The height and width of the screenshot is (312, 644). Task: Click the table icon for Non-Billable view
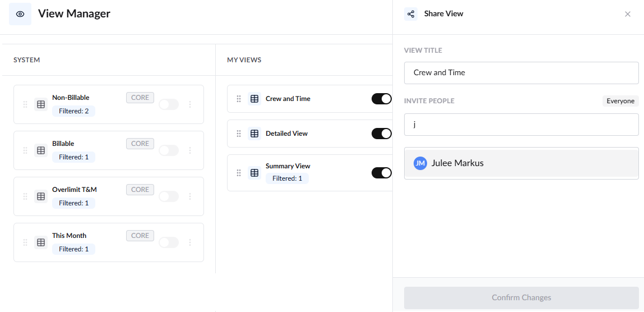[41, 104]
